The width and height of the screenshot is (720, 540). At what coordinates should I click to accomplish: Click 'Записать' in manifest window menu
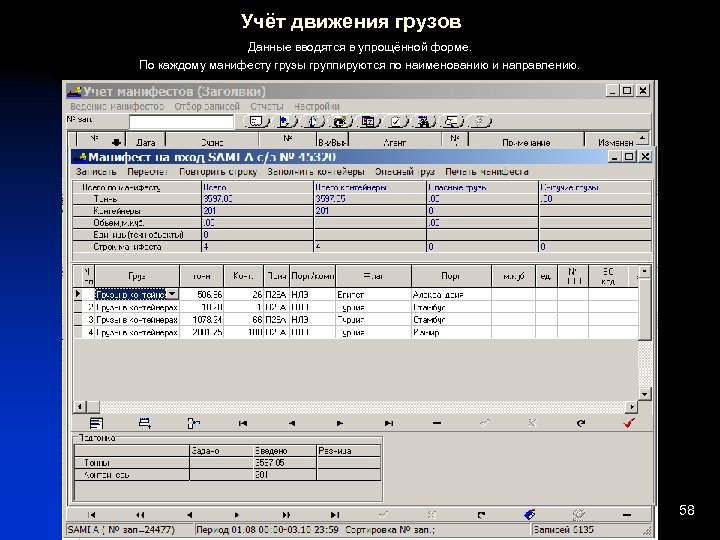(x=96, y=171)
